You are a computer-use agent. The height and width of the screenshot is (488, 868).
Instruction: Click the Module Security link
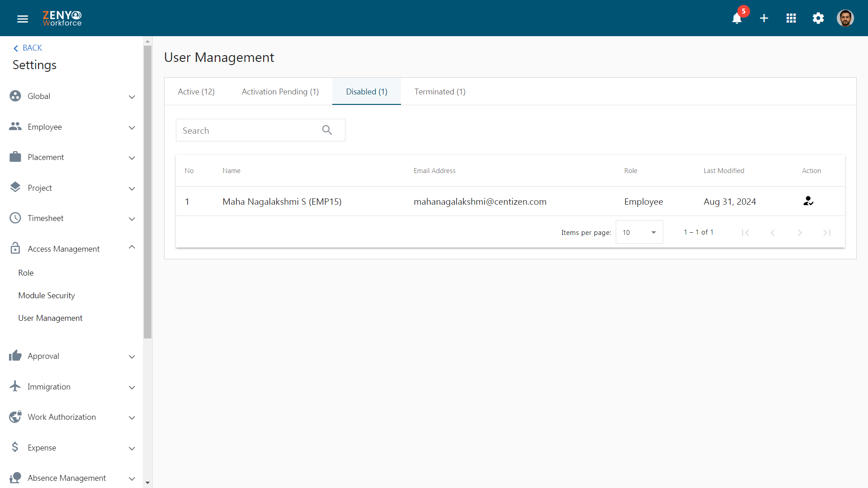(47, 295)
